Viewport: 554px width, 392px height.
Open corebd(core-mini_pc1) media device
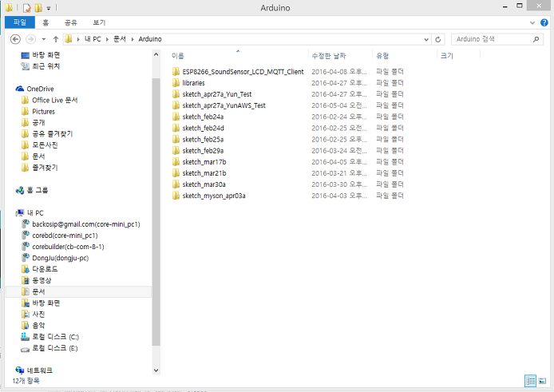pos(65,236)
